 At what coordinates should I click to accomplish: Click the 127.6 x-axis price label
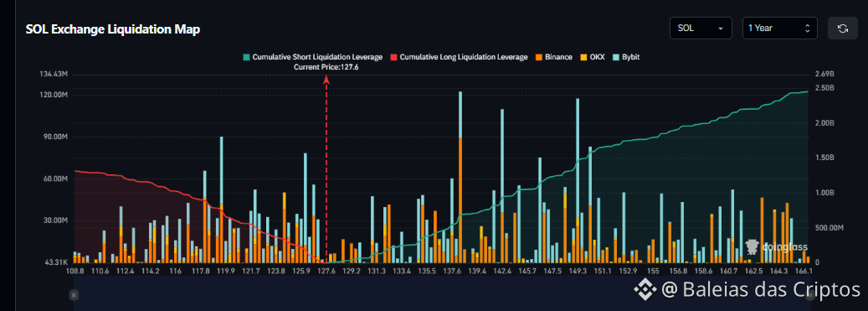click(326, 272)
